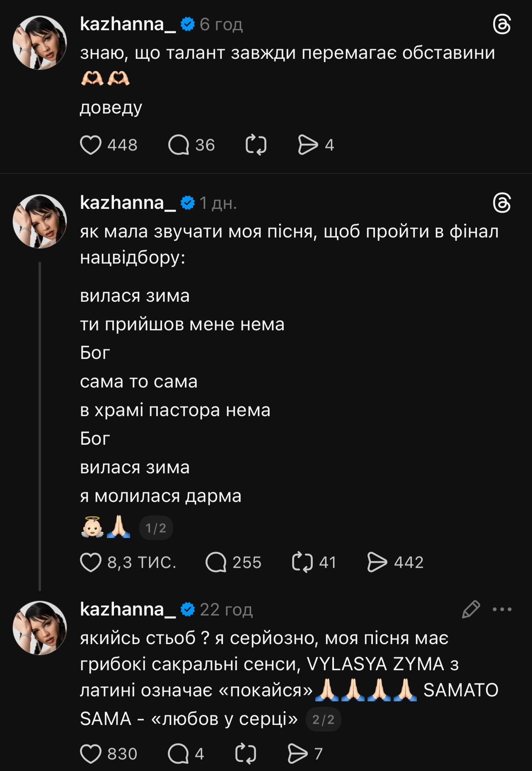The image size is (532, 771).
Task: Toggle like on the second post showing 8,3 тис.
Action: pos(91,562)
